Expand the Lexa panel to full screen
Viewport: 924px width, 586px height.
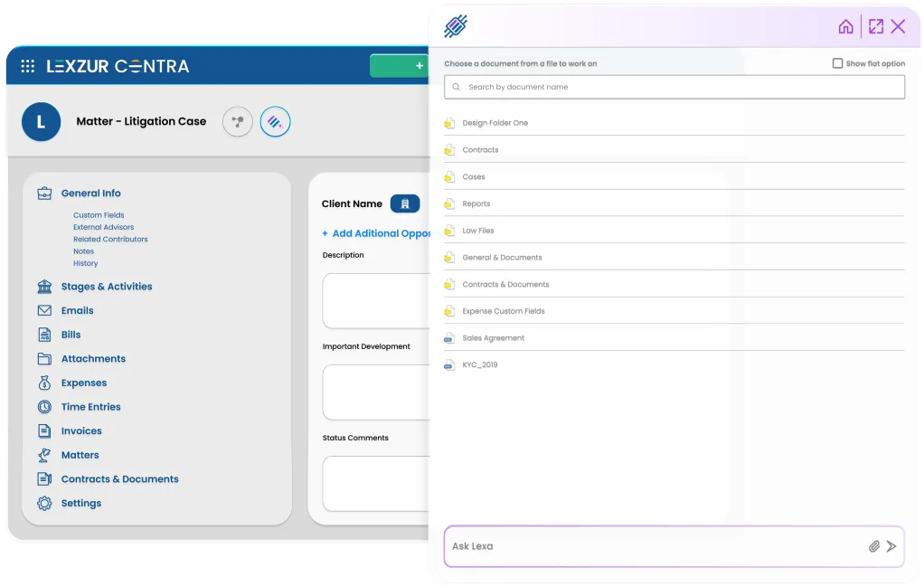[x=876, y=26]
